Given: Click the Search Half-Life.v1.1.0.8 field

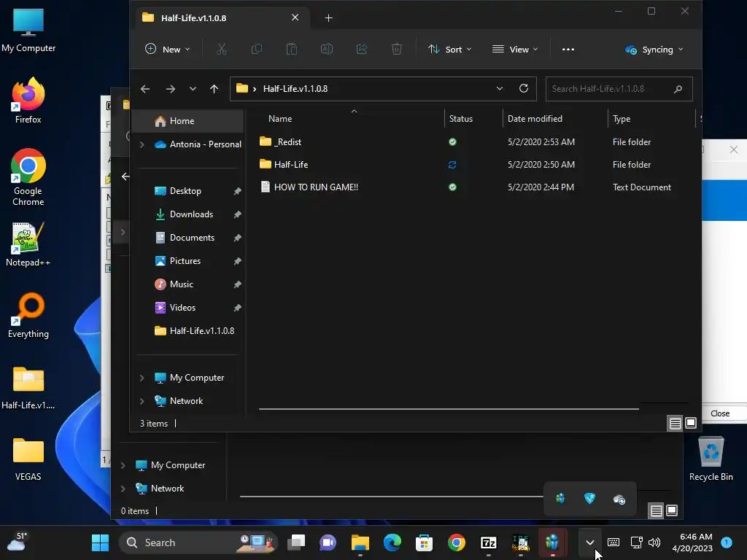Looking at the screenshot, I should click(619, 89).
